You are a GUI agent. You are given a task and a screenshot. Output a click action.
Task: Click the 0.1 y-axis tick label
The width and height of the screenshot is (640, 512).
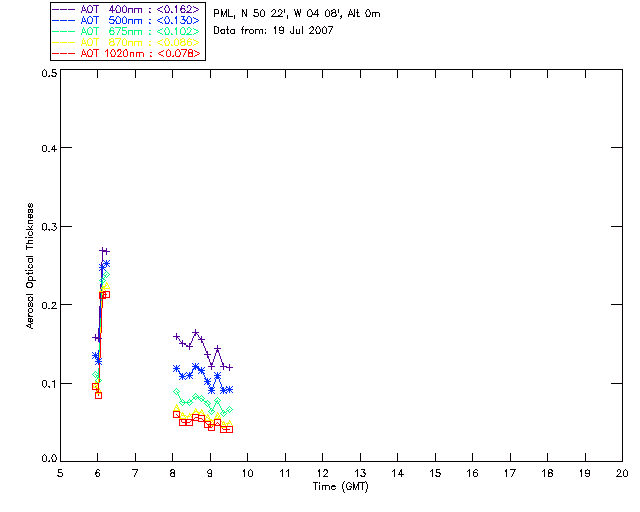coord(49,384)
